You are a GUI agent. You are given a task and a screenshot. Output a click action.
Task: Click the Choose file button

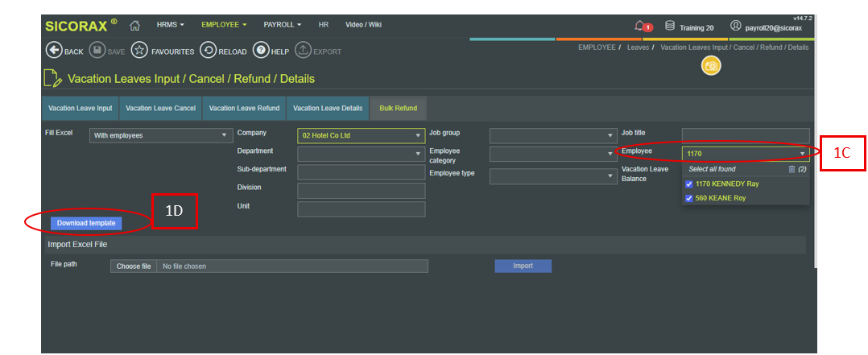tap(134, 266)
